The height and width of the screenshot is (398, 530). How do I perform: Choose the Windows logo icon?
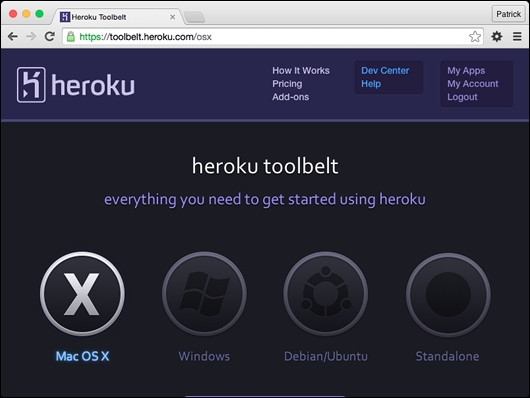point(204,294)
